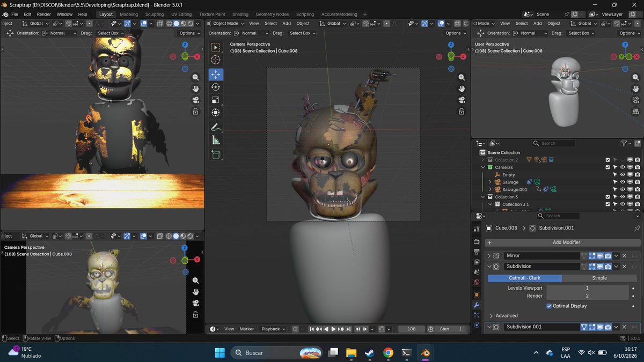Open the Object Mode dropdown in center viewport
Screen dimensions: 644x362
(225, 24)
